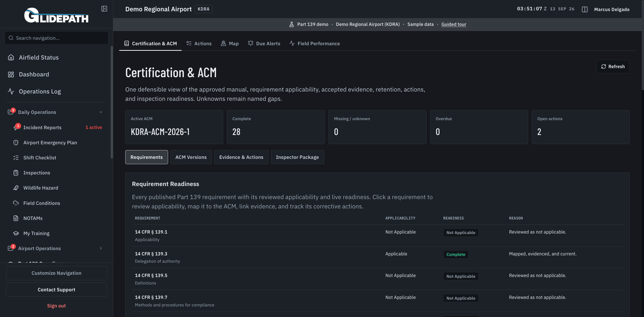644x317 pixels.
Task: Open the 14 CFR § 139.3 requirement row
Action: 377,257
